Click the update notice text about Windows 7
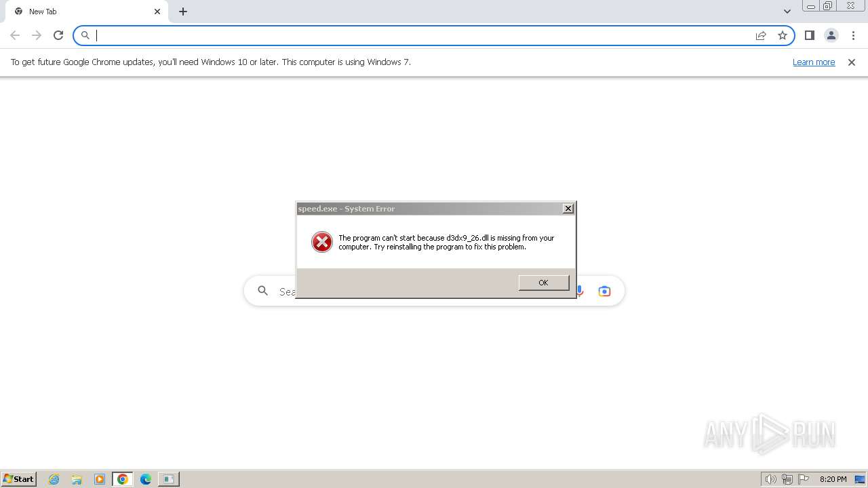This screenshot has height=488, width=868. coord(211,62)
